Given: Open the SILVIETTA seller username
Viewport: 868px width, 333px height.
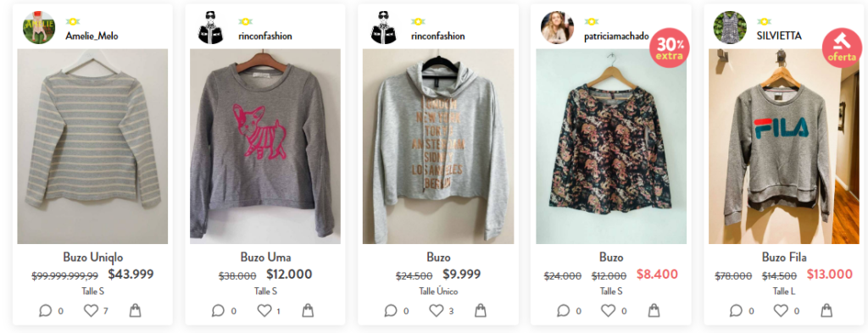Looking at the screenshot, I should (779, 36).
